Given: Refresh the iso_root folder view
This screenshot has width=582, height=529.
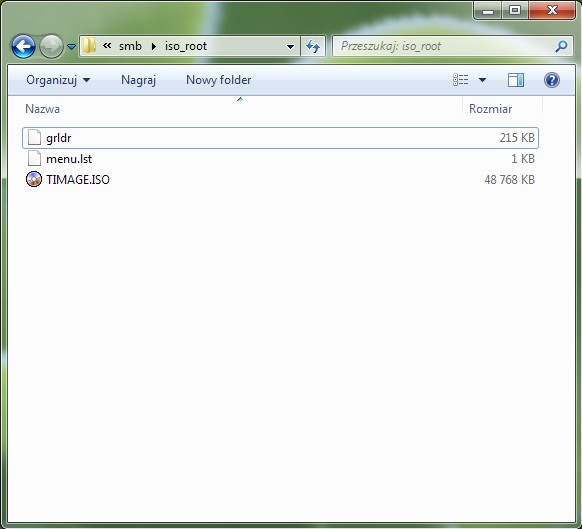Looking at the screenshot, I should [x=313, y=46].
